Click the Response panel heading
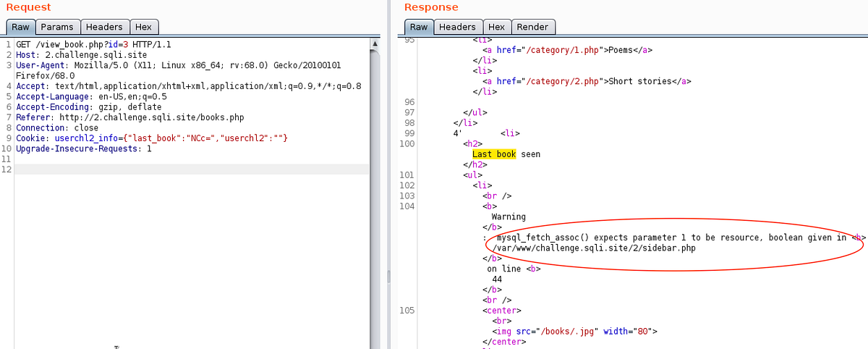This screenshot has height=349, width=868. (431, 7)
